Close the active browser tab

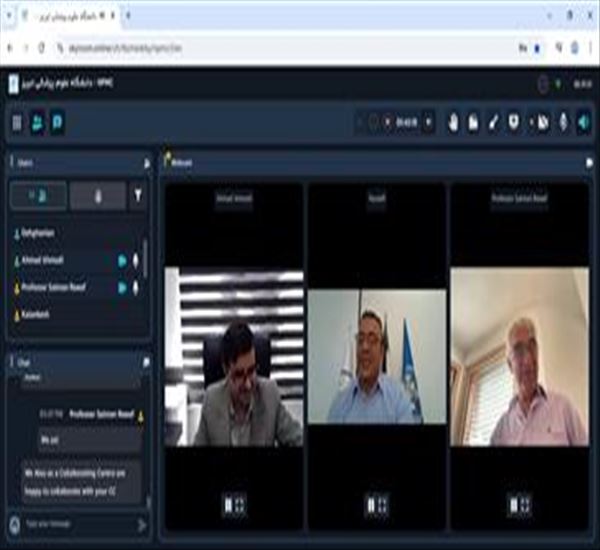pyautogui.click(x=113, y=15)
